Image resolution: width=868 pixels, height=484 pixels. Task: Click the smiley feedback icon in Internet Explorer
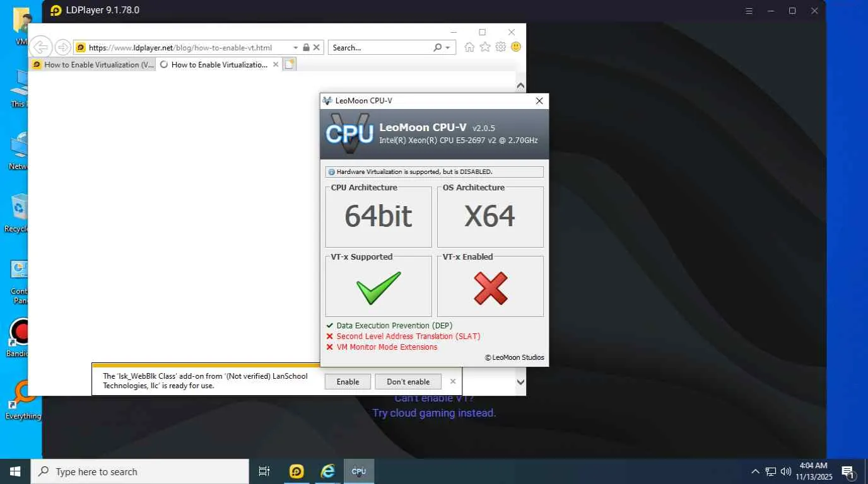click(x=516, y=47)
